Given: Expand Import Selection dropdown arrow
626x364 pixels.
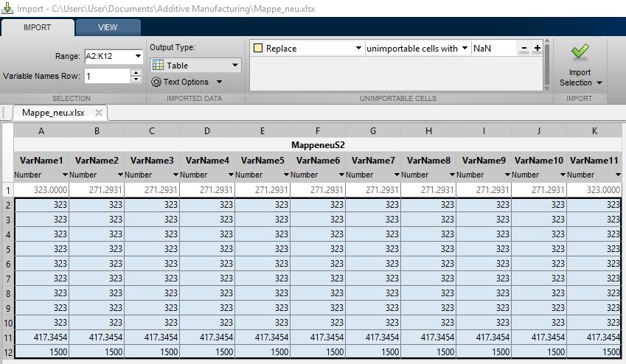Looking at the screenshot, I should coord(599,83).
